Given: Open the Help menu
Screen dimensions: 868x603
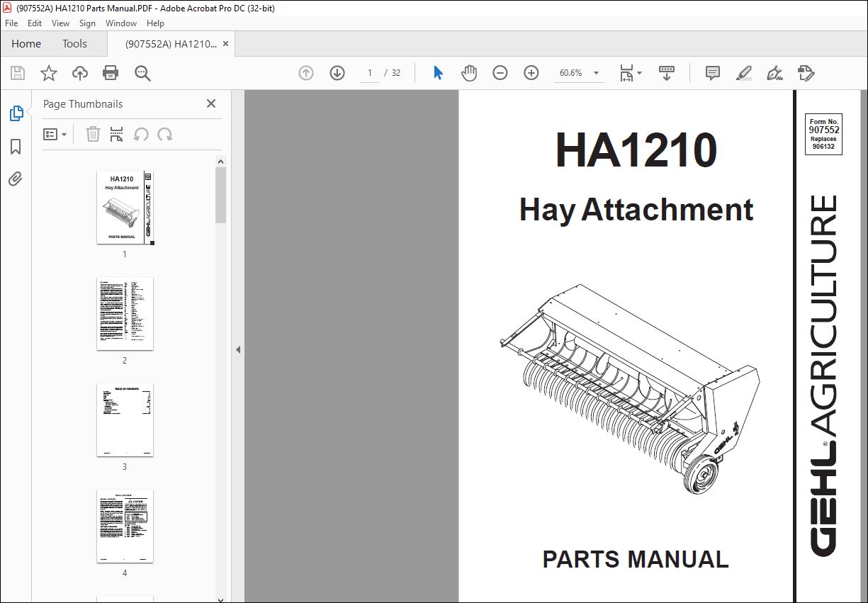Looking at the screenshot, I should [x=155, y=23].
